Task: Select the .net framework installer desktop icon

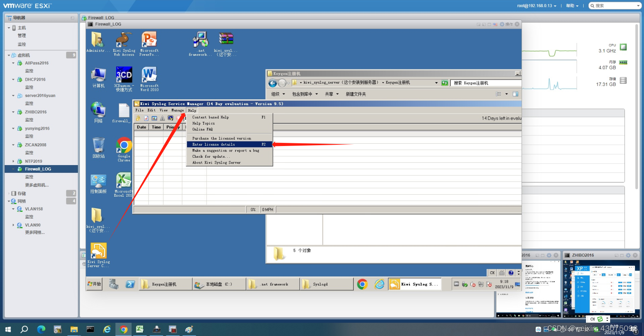Action: click(200, 44)
